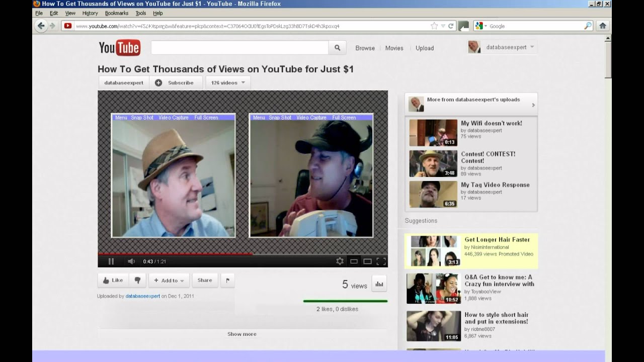Image resolution: width=644 pixels, height=362 pixels.
Task: Go back with Firefox back arrow
Action: point(41,26)
